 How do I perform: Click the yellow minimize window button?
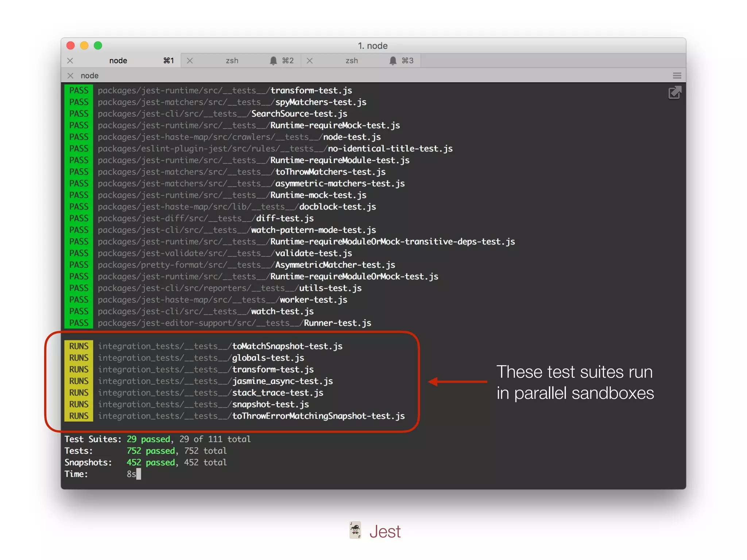point(84,46)
